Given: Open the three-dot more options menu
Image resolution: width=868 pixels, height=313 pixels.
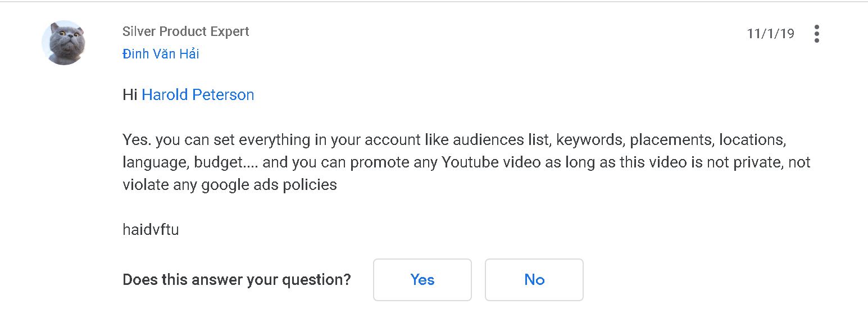Looking at the screenshot, I should tap(816, 34).
